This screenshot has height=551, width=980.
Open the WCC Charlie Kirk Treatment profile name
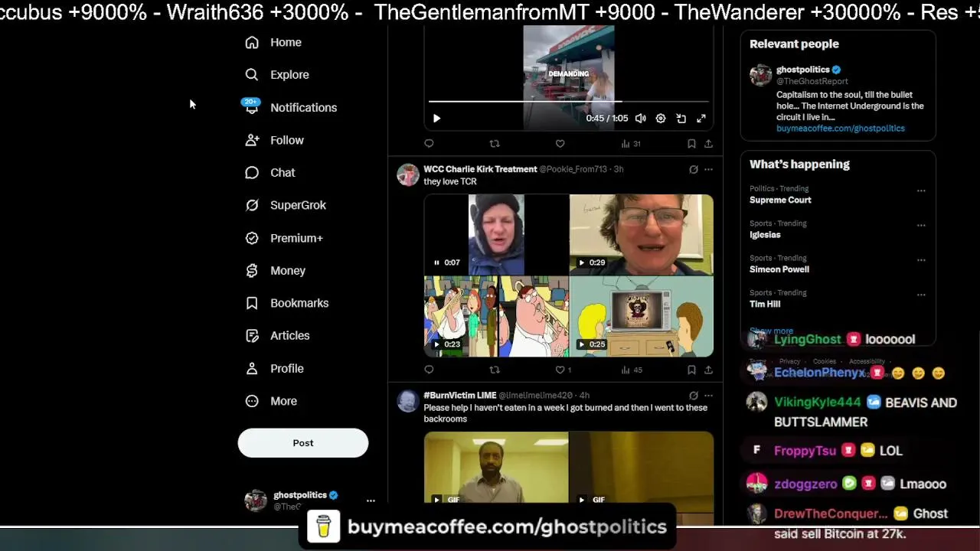pos(480,169)
